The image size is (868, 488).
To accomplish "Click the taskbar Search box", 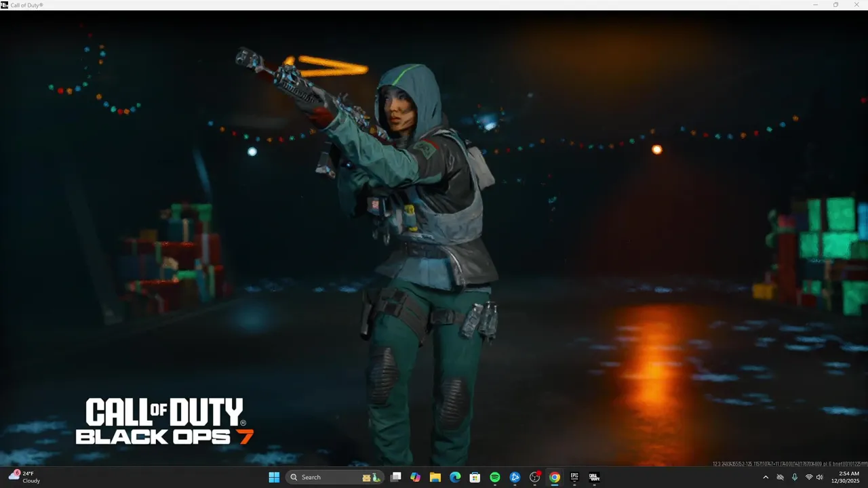I will [335, 477].
